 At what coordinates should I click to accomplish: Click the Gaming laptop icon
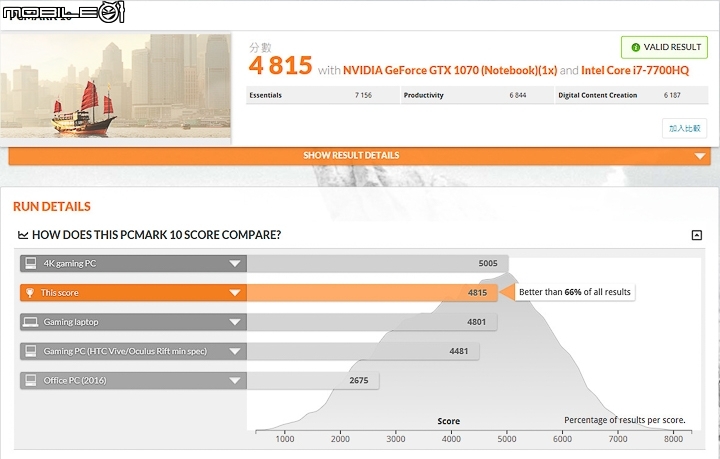[31, 322]
